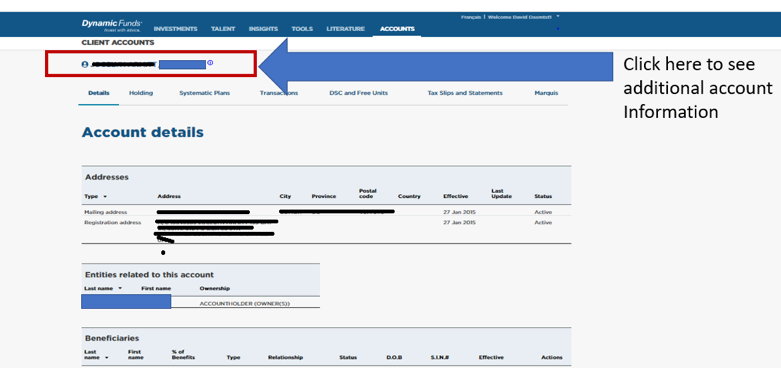Click the addresses Status column header
This screenshot has width=781, height=368.
[543, 197]
